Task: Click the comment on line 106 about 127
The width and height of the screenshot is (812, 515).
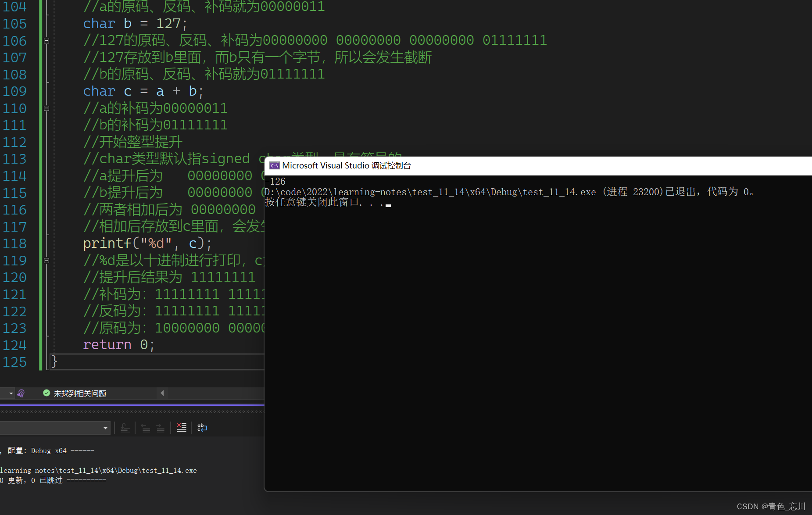Action: coord(315,41)
